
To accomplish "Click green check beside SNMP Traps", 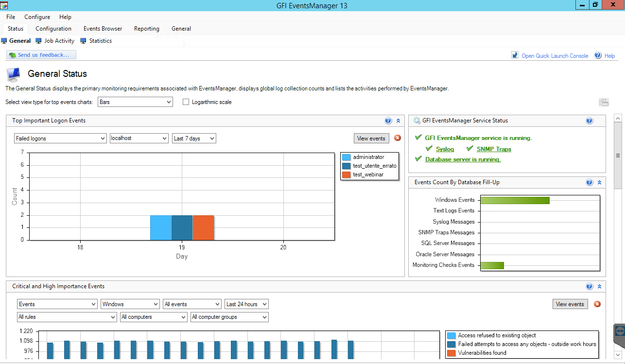I will coord(470,149).
